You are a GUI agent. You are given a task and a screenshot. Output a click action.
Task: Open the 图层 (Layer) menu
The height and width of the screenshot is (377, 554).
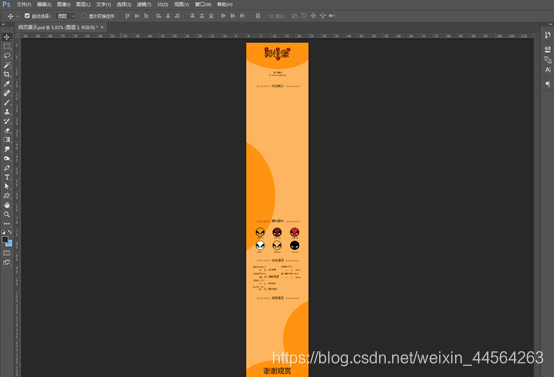[83, 5]
